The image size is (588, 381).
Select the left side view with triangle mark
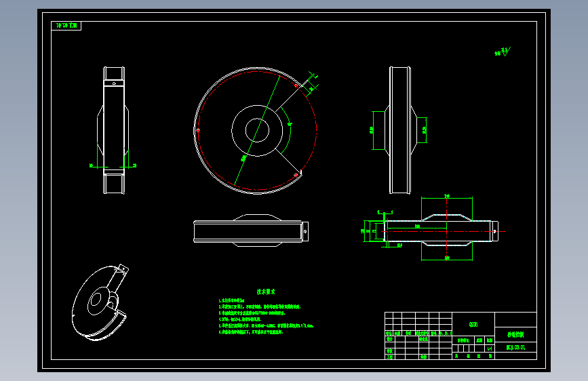click(113, 130)
